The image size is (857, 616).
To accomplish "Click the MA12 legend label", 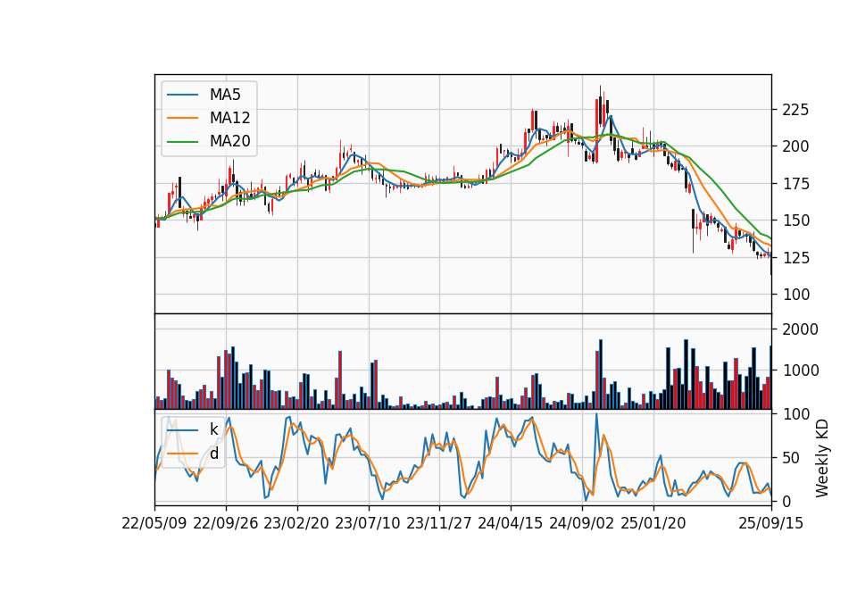I will pyautogui.click(x=230, y=118).
